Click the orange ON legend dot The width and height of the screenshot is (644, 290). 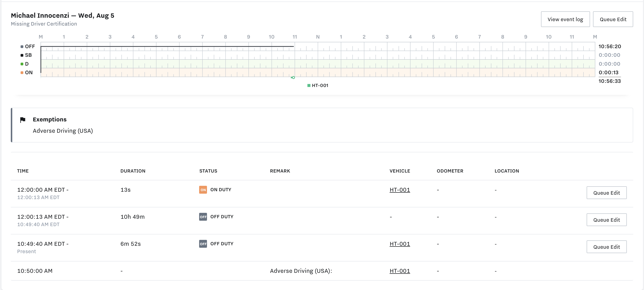pos(22,73)
